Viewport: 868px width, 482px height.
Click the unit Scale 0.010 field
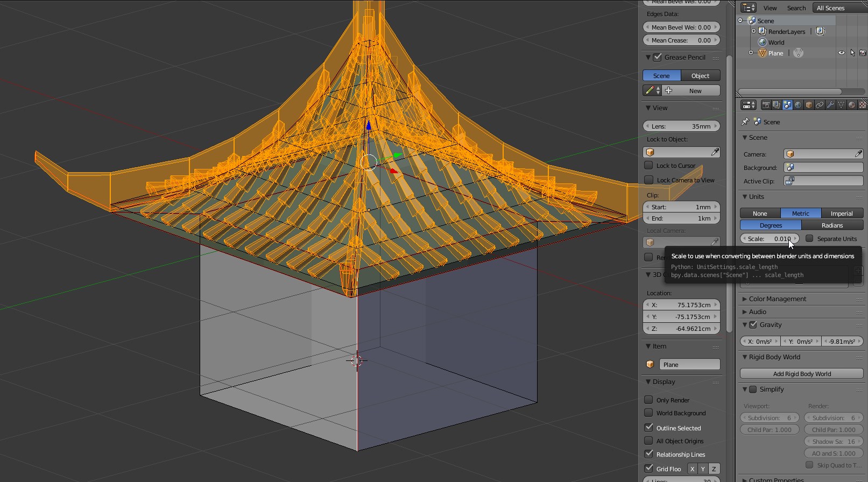coord(770,239)
